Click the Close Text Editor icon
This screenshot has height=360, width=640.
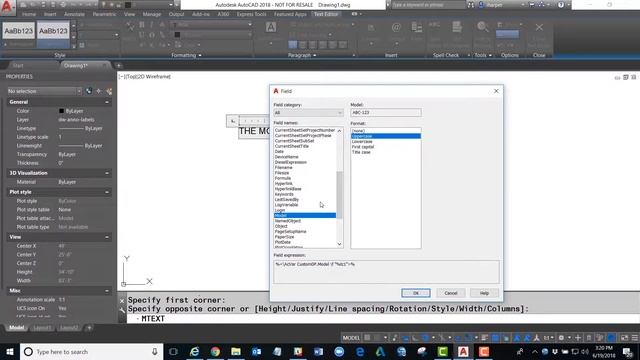[x=539, y=27]
